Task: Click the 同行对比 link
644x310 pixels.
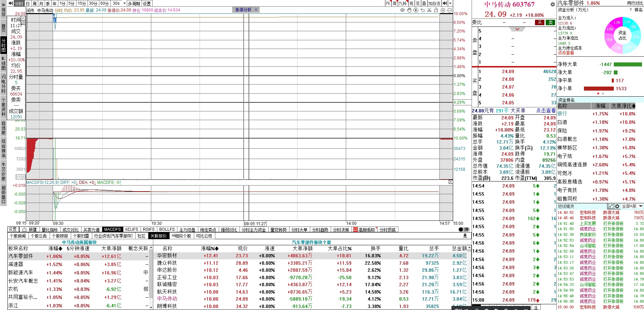Action: [x=635, y=3]
